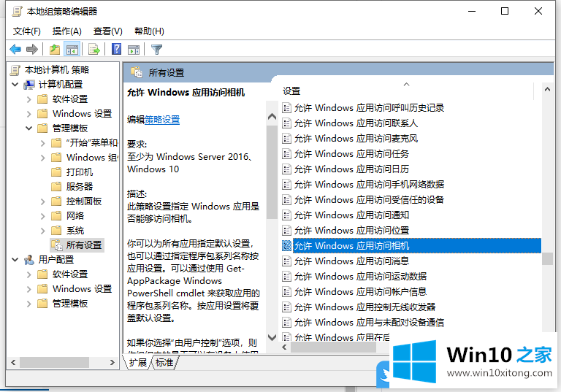Select 允许 Windows 应用访问手机网络数据
The image size is (561, 392).
pyautogui.click(x=369, y=184)
